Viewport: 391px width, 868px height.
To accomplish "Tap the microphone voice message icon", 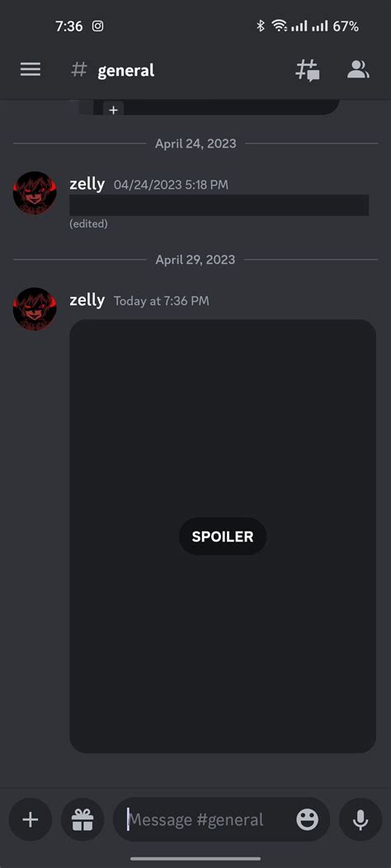I will click(x=360, y=820).
